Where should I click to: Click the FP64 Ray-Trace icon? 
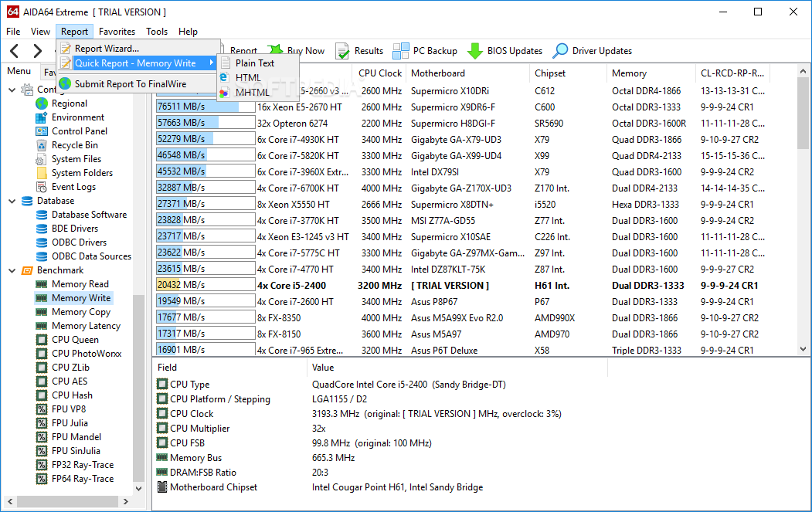tap(42, 479)
